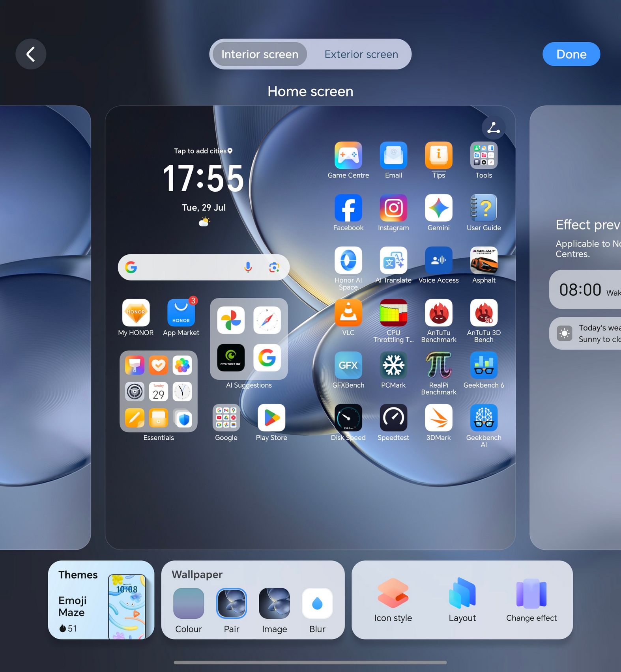Open the Gemini app icon
The image size is (621, 672).
pos(439,208)
